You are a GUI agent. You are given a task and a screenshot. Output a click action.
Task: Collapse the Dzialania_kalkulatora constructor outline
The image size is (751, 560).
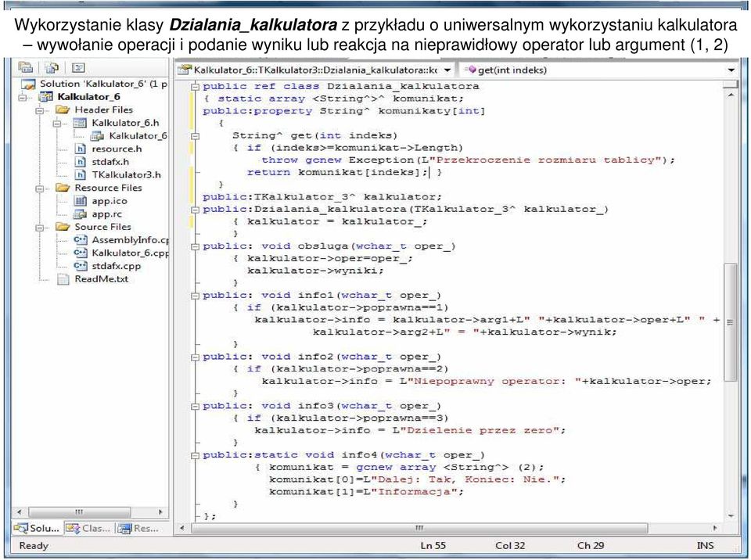coord(195,210)
